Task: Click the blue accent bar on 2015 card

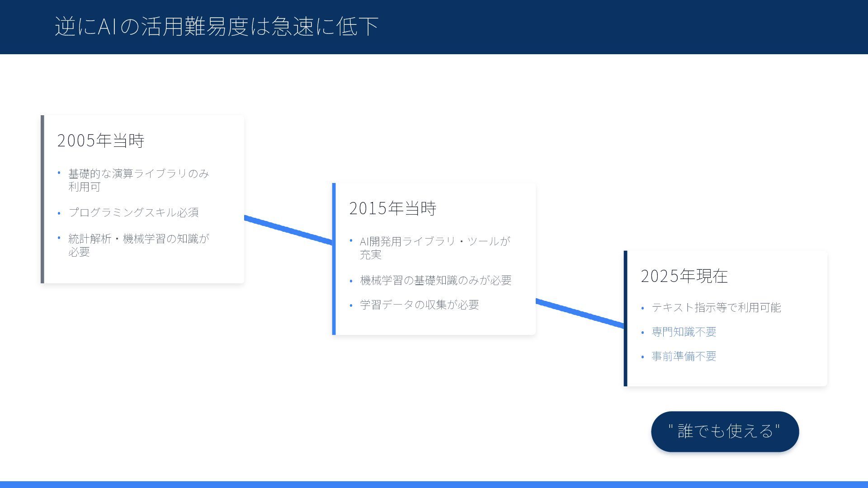Action: coord(334,259)
